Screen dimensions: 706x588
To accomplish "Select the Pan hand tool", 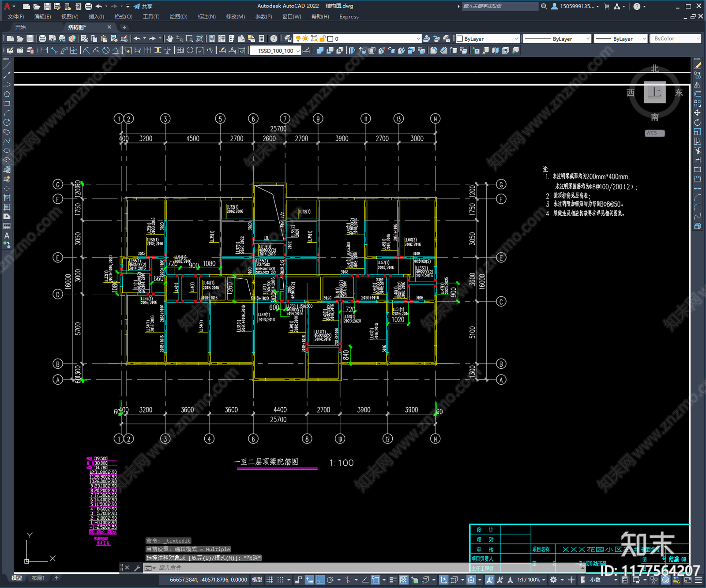I will (x=170, y=39).
